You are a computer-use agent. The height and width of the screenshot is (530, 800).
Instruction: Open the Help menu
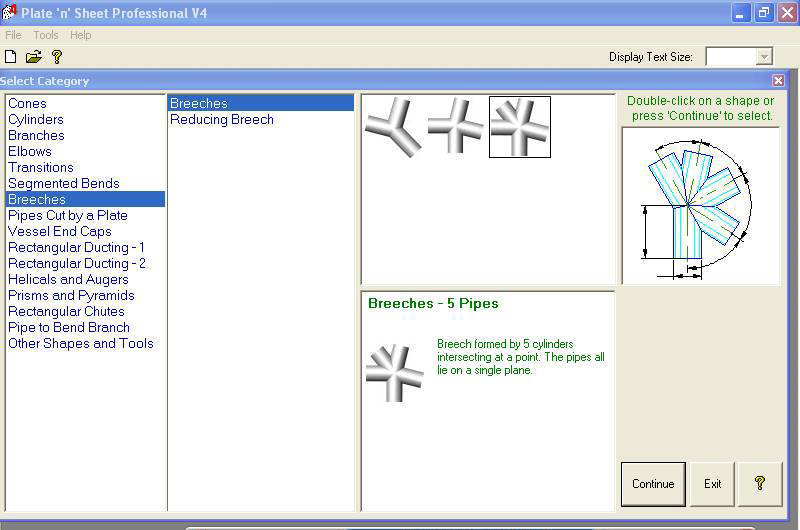pos(81,35)
